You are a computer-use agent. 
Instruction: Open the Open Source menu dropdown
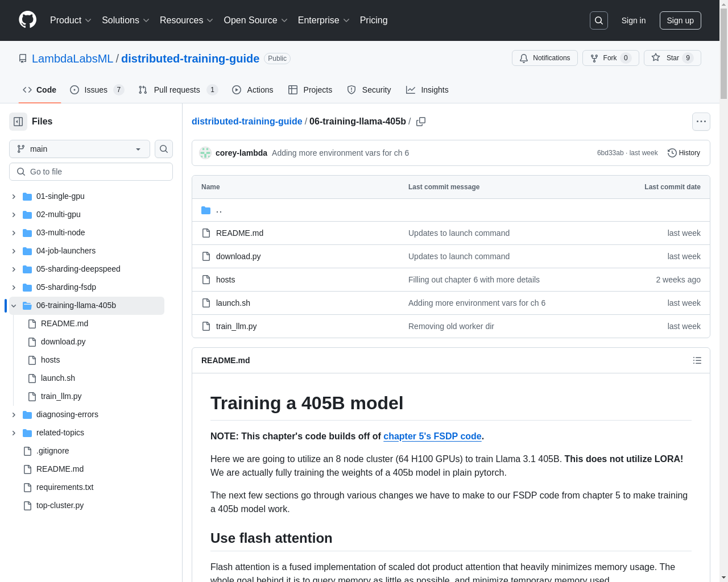click(256, 20)
